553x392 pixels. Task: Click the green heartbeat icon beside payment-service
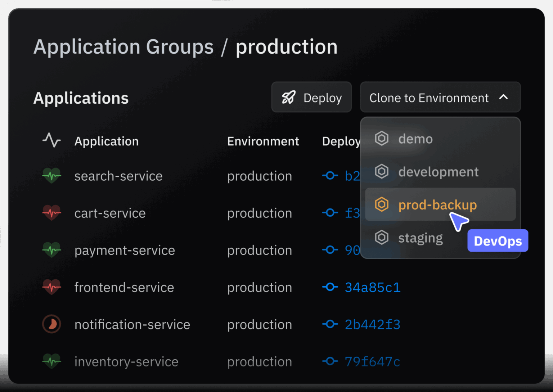point(51,250)
